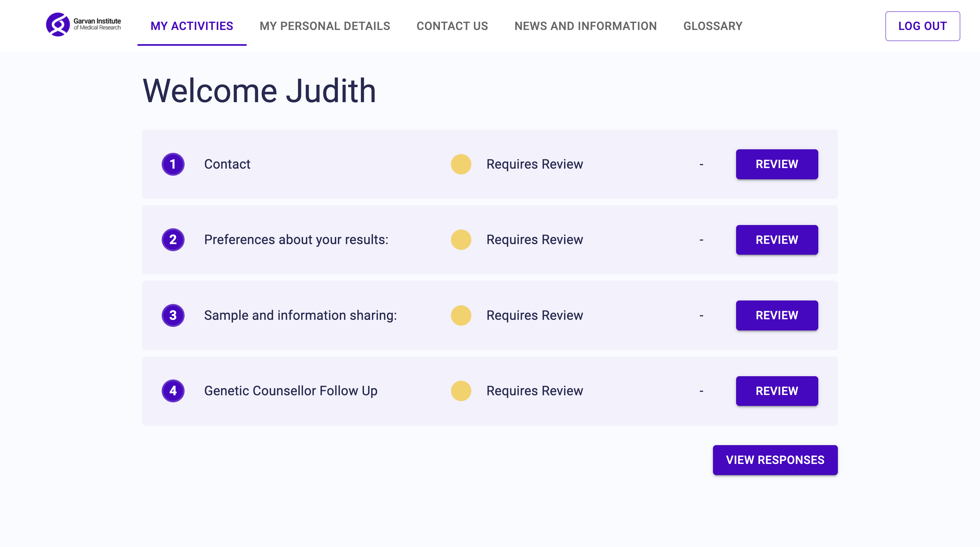This screenshot has height=547, width=980.
Task: Click yellow status dot for Preferences row
Action: (461, 240)
